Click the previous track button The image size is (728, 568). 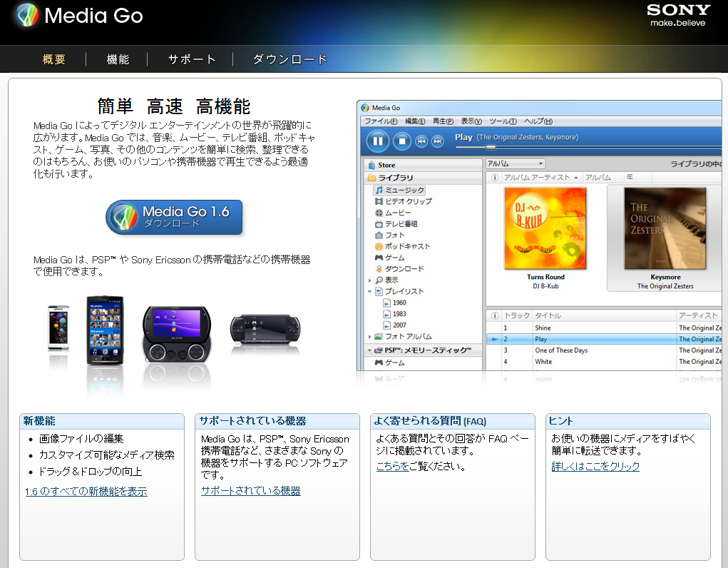click(421, 141)
